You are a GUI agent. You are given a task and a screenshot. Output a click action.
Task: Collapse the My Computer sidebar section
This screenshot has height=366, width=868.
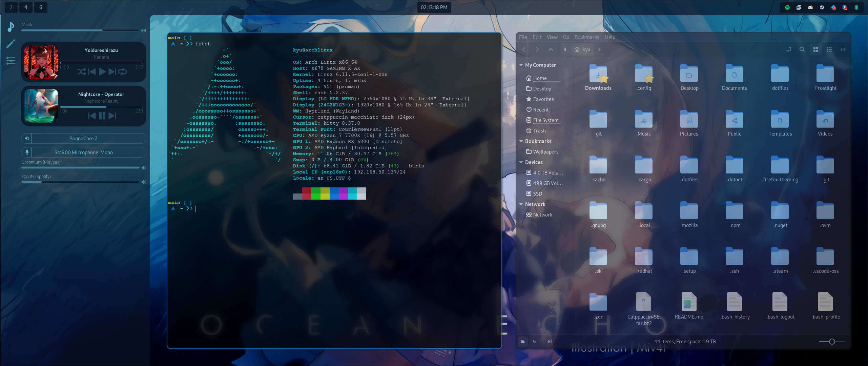click(x=521, y=65)
